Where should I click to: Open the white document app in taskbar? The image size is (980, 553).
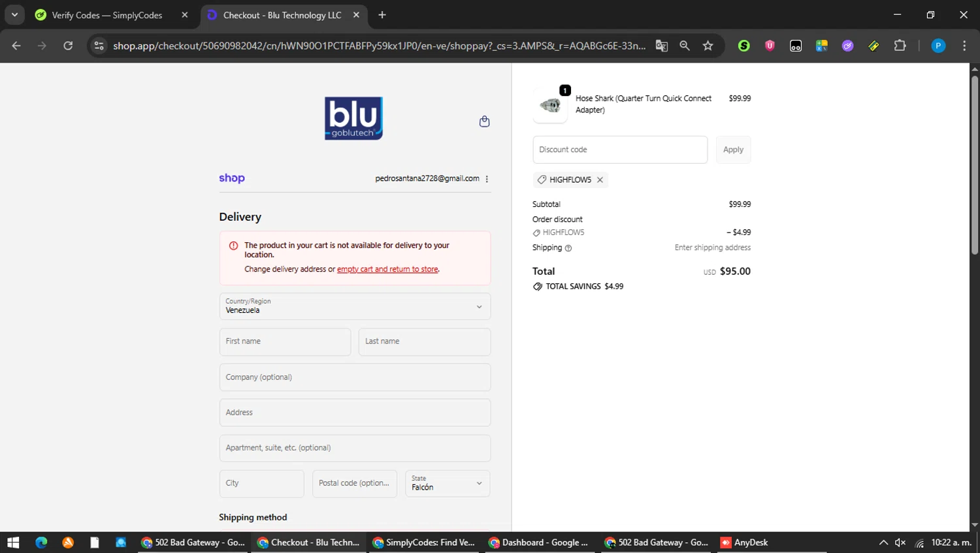(95, 543)
